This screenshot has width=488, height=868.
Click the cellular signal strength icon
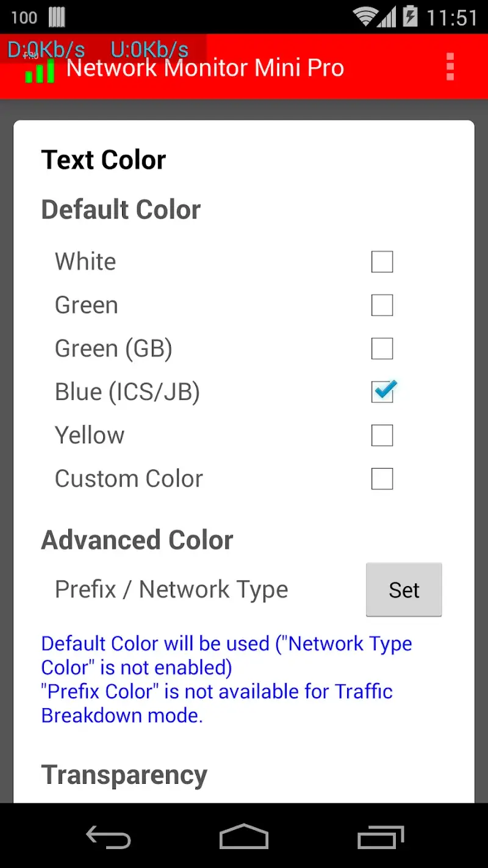click(387, 17)
